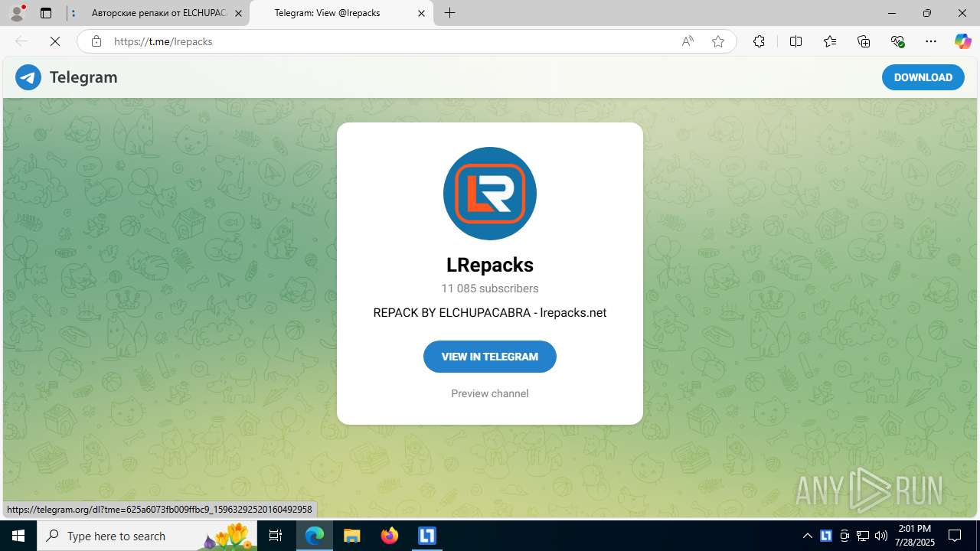Viewport: 980px width, 551px height.
Task: Open the Preview channel link
Action: (x=490, y=393)
